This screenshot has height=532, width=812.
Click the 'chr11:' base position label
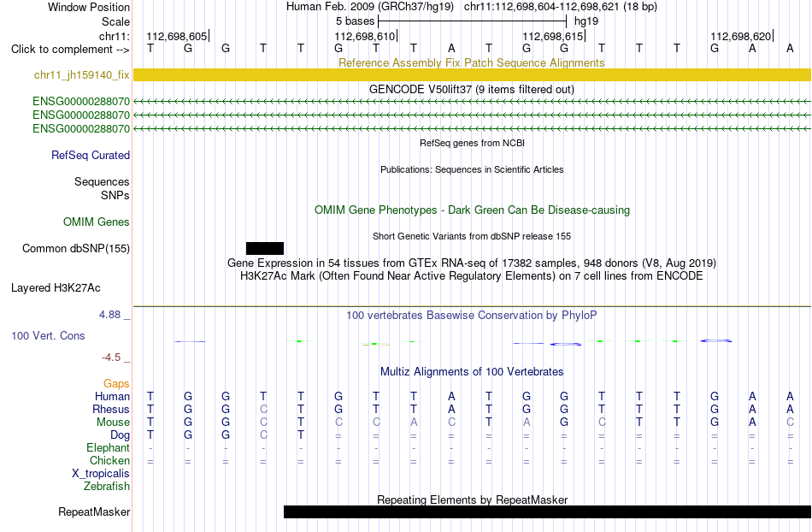point(115,36)
